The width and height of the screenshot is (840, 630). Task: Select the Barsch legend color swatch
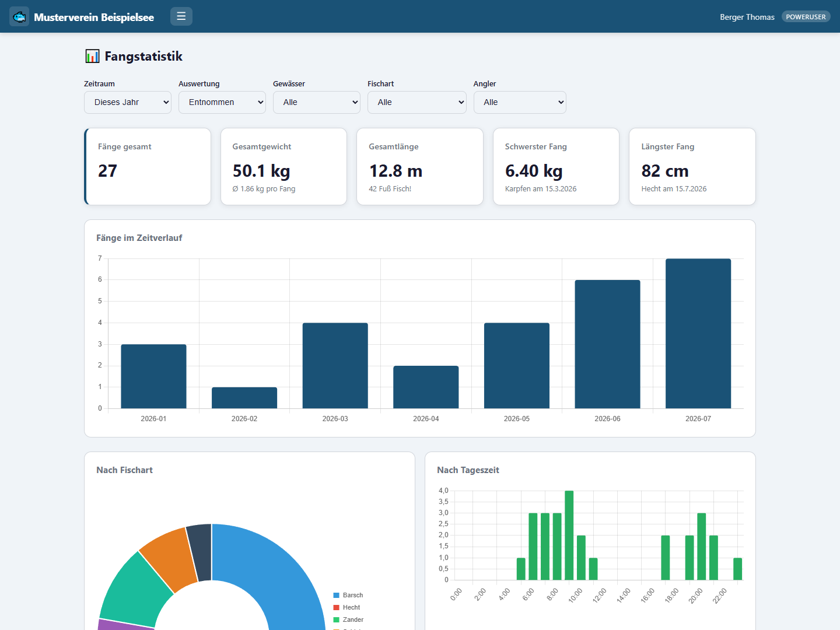pos(336,595)
